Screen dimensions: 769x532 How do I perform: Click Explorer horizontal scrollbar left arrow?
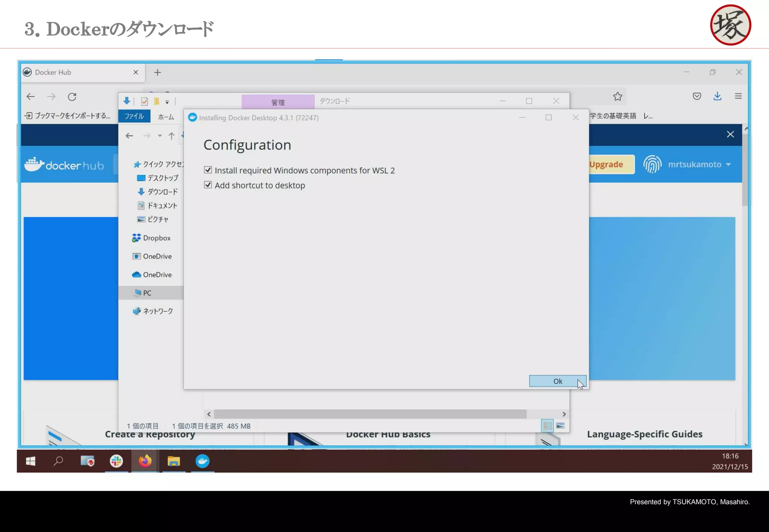[209, 414]
